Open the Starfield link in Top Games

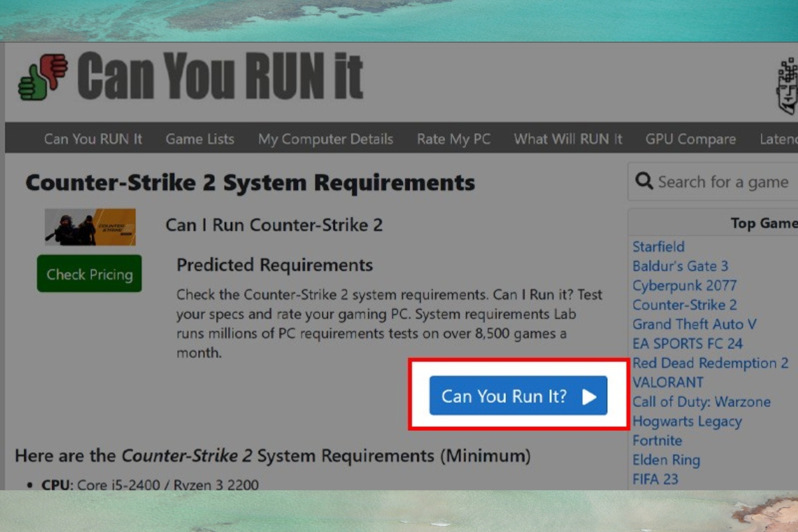[x=658, y=247]
